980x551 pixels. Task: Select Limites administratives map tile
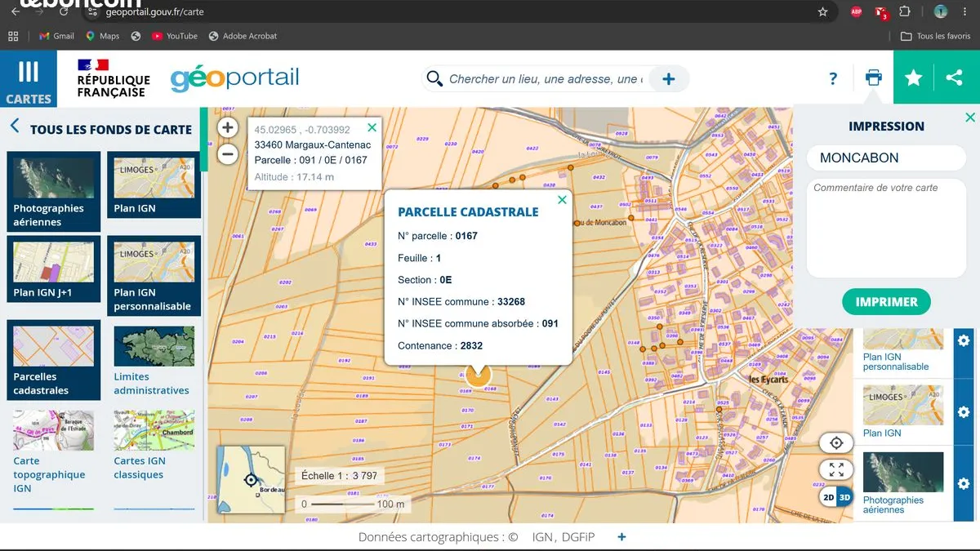[154, 360]
